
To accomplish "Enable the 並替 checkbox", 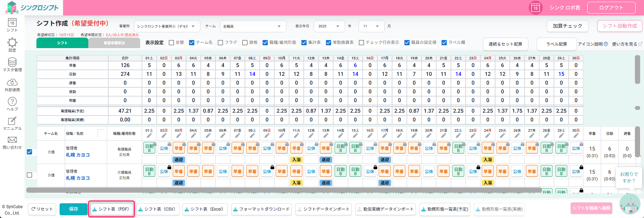I will (171, 42).
